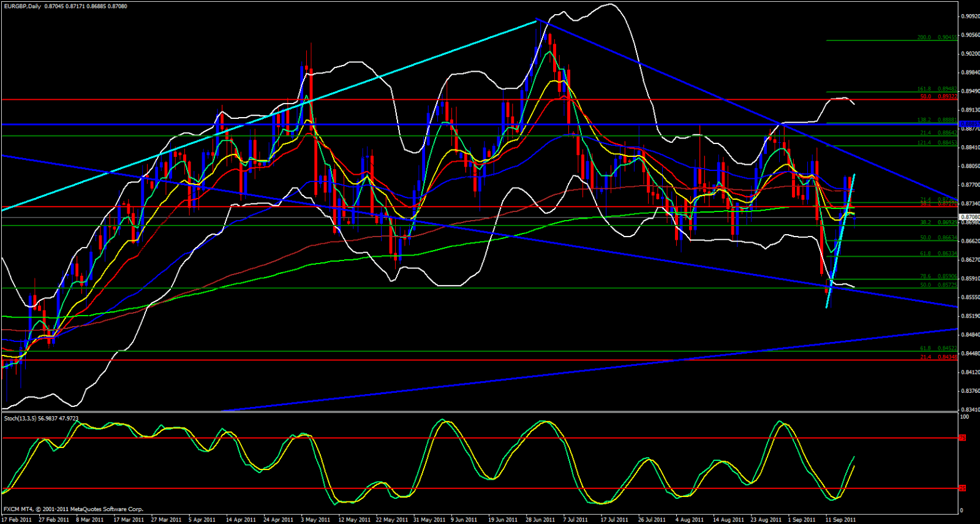Select the 3 May 2011 date label
This screenshot has height=524, width=980.
315,520
